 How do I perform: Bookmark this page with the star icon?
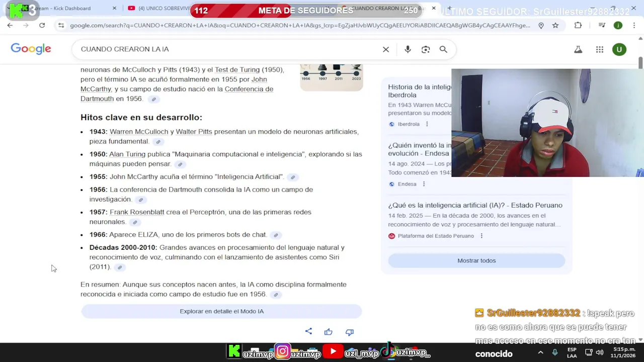pos(555,25)
